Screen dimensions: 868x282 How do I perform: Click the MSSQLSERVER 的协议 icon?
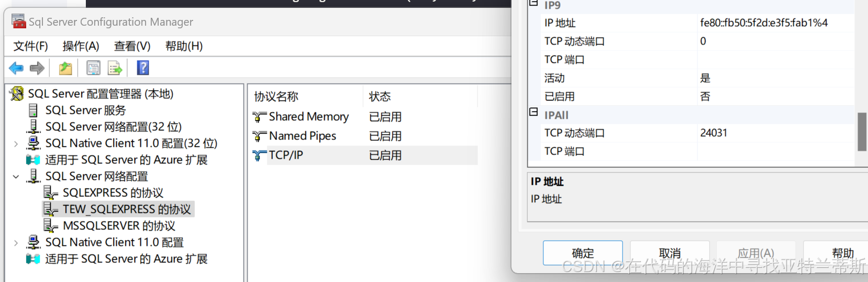coord(51,226)
